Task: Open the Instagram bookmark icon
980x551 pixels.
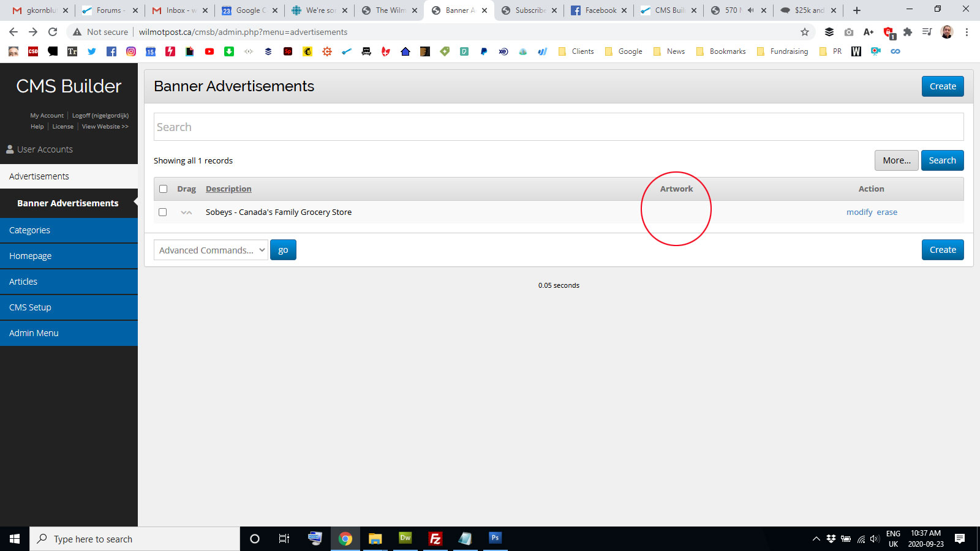Action: tap(131, 51)
